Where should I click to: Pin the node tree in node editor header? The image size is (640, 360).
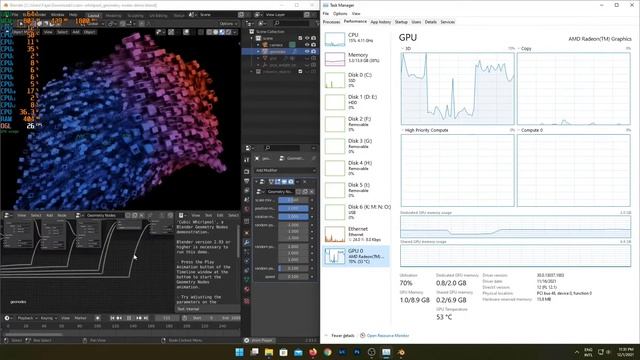[149, 215]
